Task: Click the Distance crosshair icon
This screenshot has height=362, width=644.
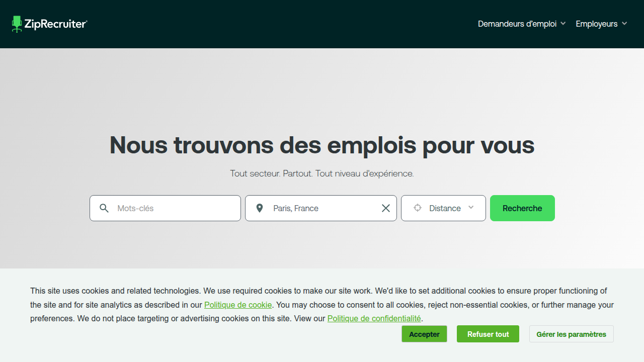Action: (x=418, y=208)
